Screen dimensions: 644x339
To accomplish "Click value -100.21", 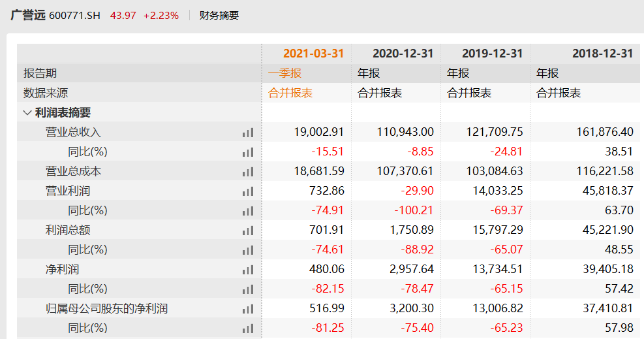I will coord(414,210).
